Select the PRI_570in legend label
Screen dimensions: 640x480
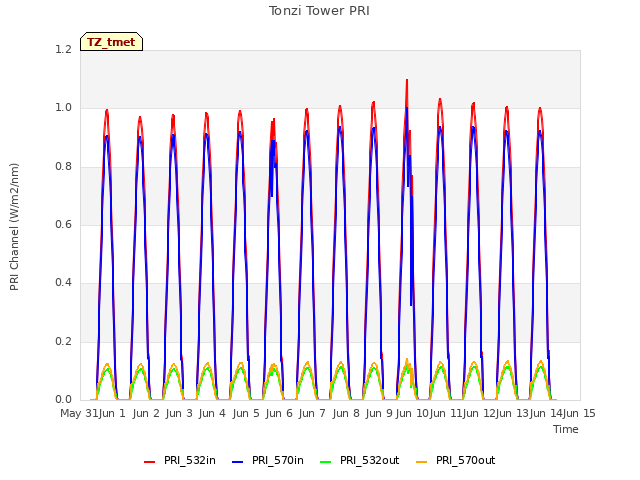click(x=278, y=460)
